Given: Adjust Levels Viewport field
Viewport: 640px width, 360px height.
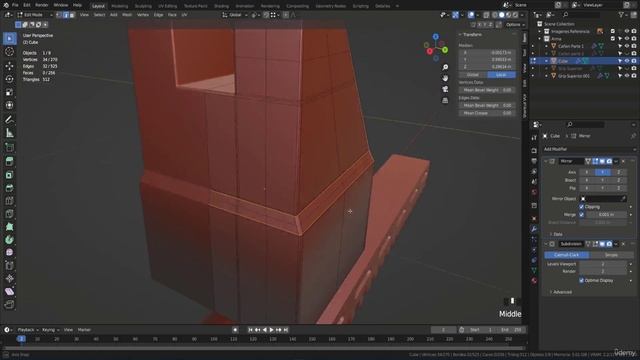Looking at the screenshot, I should [602, 264].
